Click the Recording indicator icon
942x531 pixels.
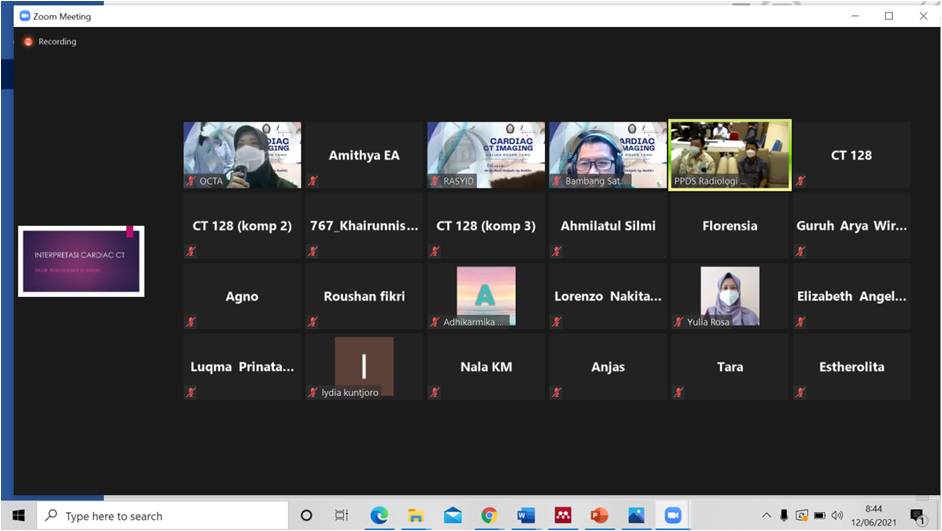(28, 42)
